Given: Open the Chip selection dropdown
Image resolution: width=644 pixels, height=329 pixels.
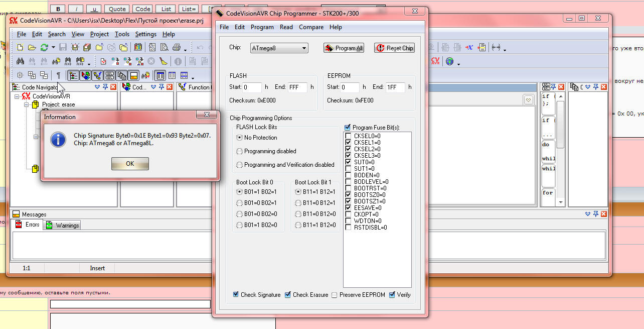Looking at the screenshot, I should pyautogui.click(x=304, y=48).
